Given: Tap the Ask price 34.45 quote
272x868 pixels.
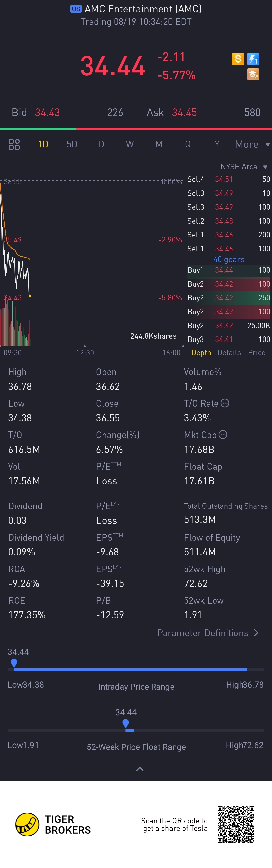Looking at the screenshot, I should 184,113.
